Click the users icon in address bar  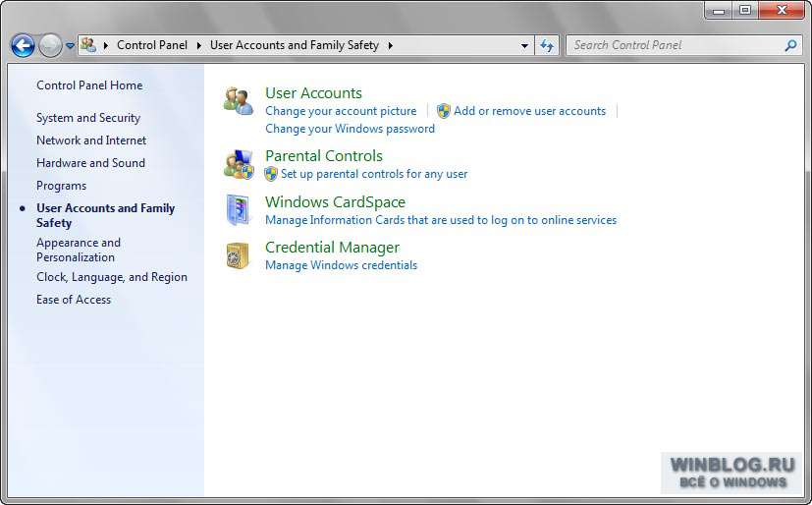pyautogui.click(x=88, y=45)
